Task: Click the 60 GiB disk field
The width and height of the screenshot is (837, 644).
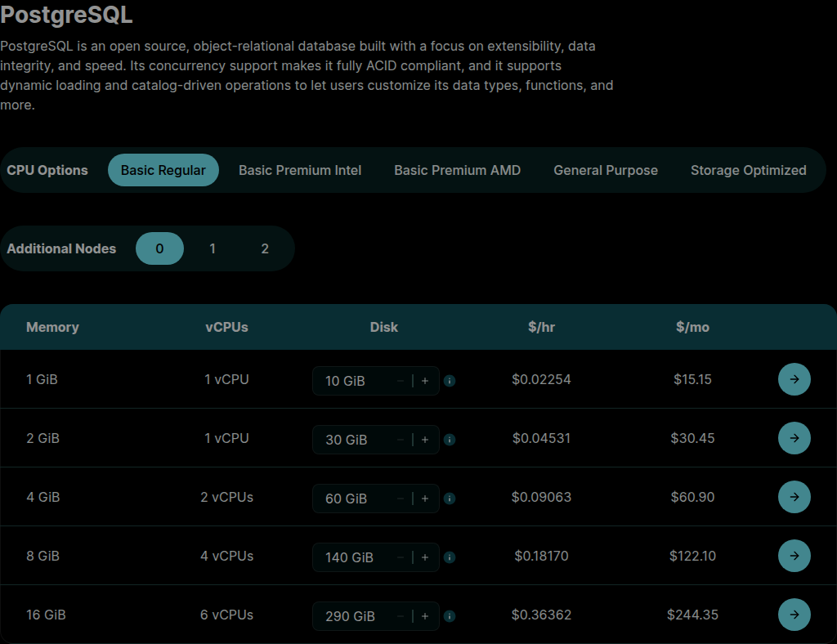Action: (376, 499)
